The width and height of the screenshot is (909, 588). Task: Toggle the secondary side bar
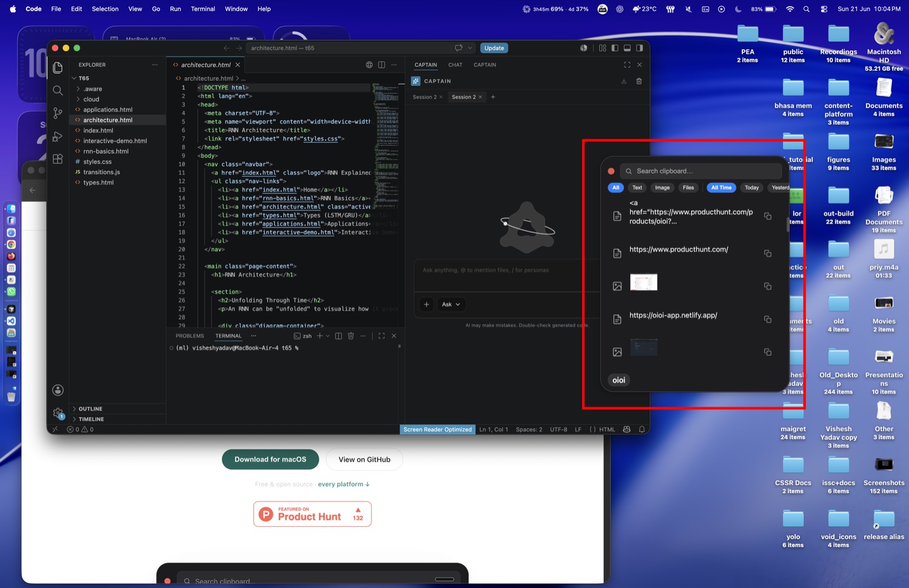(x=639, y=48)
